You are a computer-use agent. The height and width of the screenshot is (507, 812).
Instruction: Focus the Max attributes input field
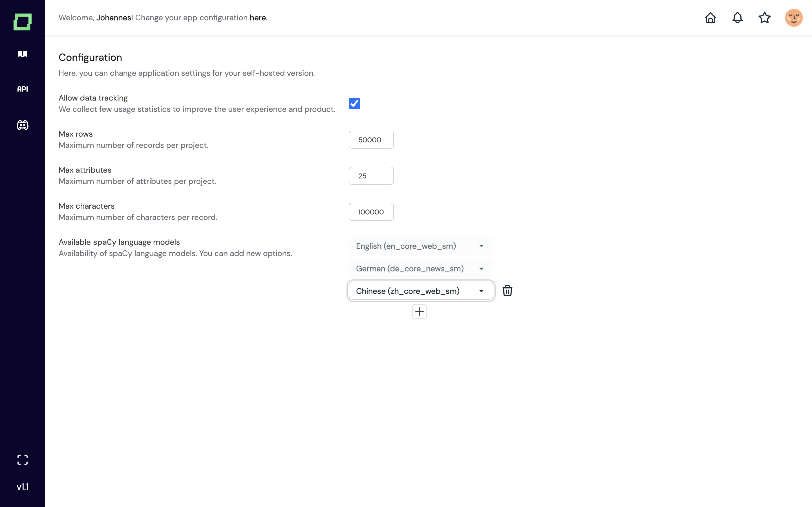[x=371, y=176]
